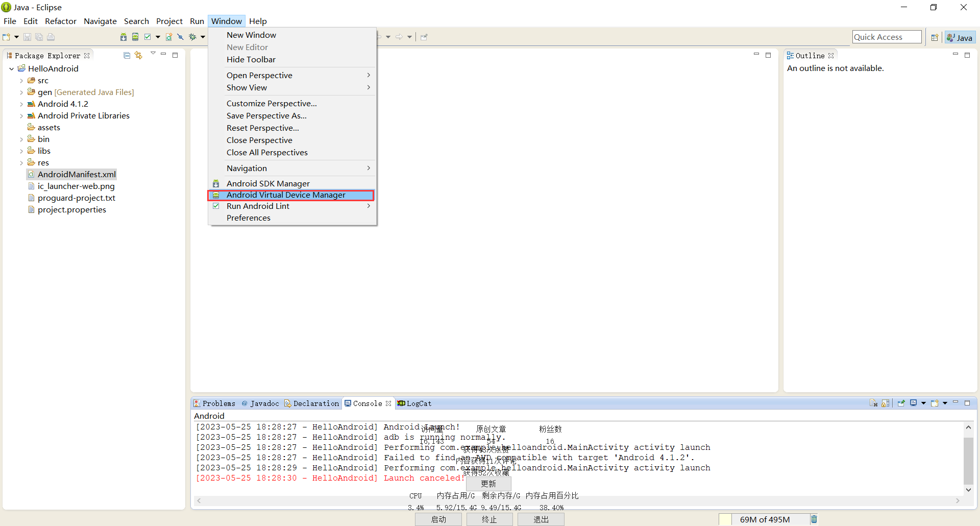Viewport: 980px width, 526px height.
Task: Click the Print toolbar icon
Action: tap(51, 37)
